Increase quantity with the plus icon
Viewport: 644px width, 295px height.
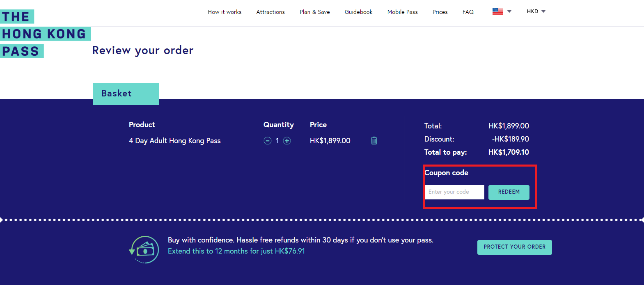pos(287,141)
